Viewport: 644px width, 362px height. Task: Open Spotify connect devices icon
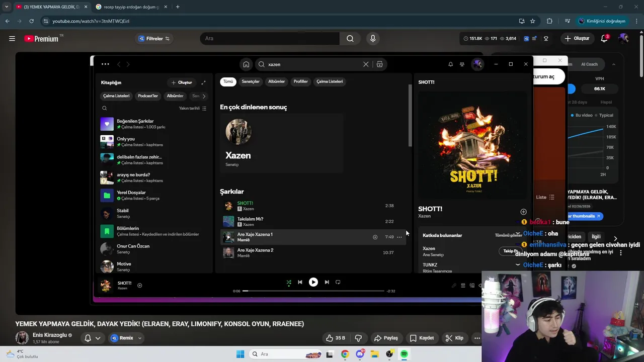[x=472, y=286]
